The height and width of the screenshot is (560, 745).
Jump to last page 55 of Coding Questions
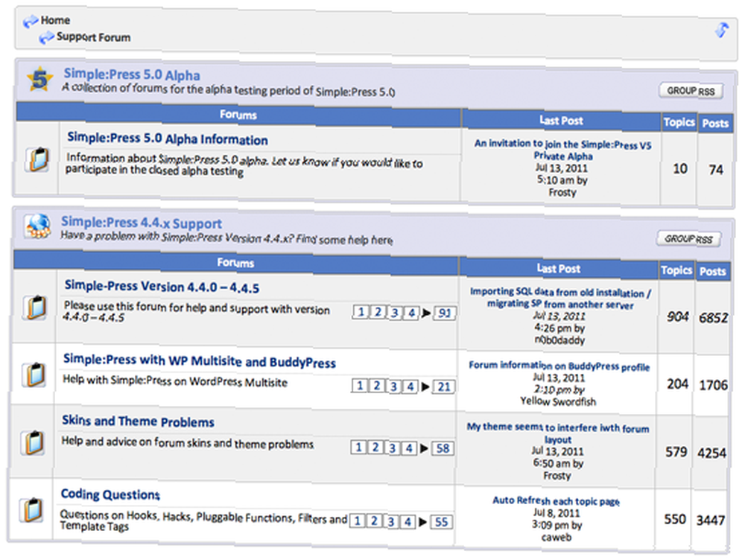click(441, 522)
